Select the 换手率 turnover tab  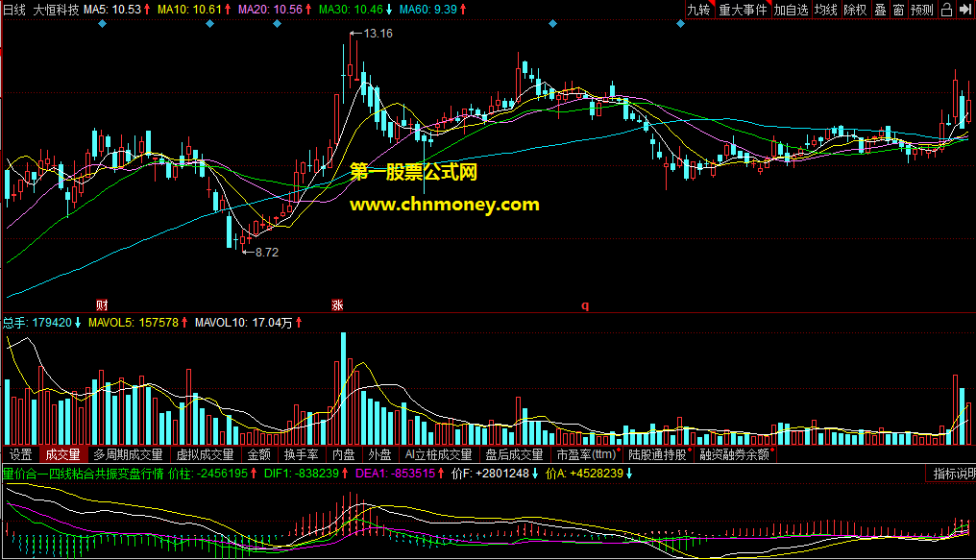coord(302,455)
